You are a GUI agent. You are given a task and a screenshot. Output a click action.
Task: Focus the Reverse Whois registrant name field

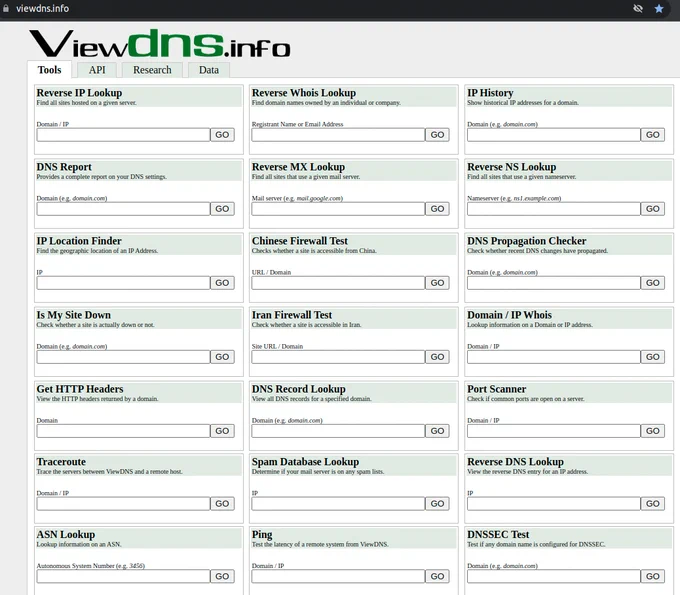click(x=338, y=135)
